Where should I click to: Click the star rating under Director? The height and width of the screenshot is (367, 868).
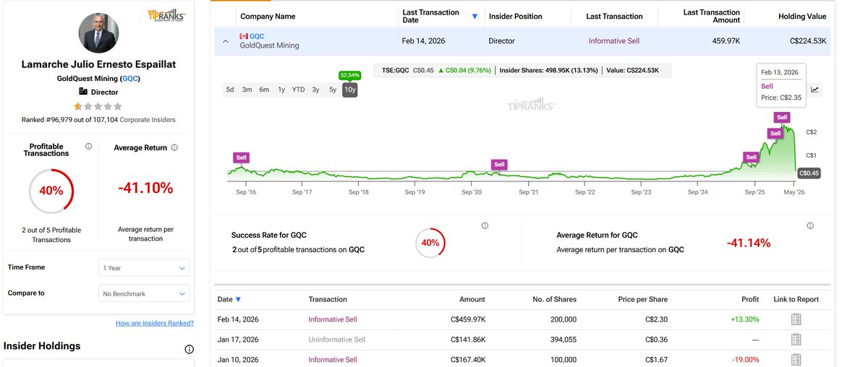point(98,106)
